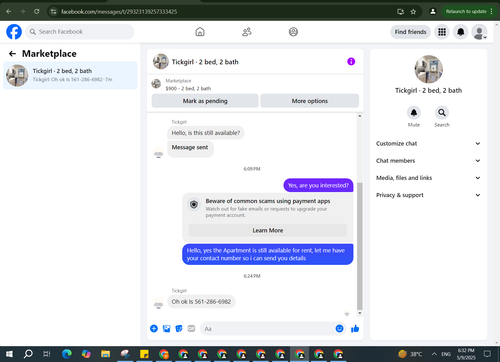Go back in the browser
This screenshot has height=362, width=500.
[x=9, y=11]
